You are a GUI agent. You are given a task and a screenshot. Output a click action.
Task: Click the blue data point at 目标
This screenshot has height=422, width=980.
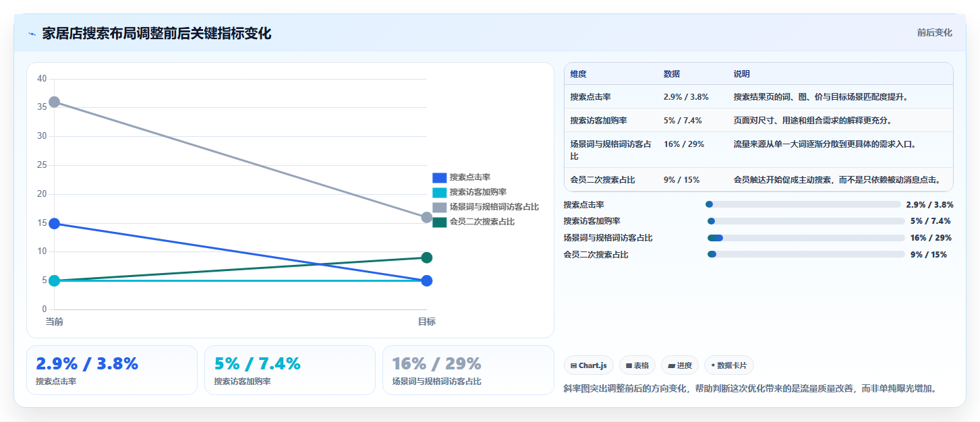pyautogui.click(x=427, y=280)
